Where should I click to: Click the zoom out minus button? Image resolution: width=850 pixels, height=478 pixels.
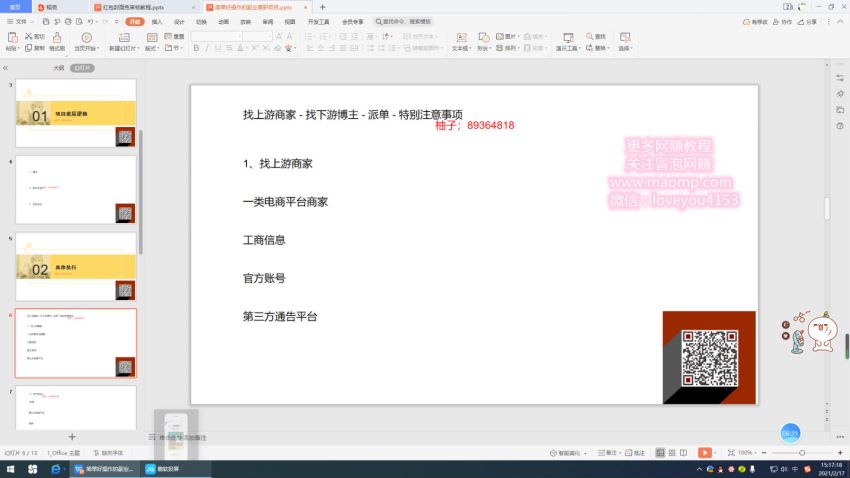point(764,453)
